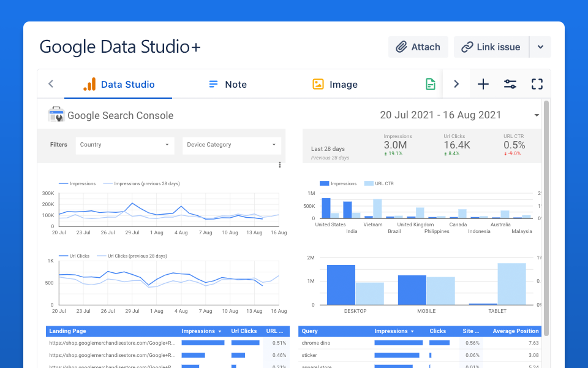The height and width of the screenshot is (368, 588).
Task: Click the Note tab's lines icon
Action: point(213,84)
